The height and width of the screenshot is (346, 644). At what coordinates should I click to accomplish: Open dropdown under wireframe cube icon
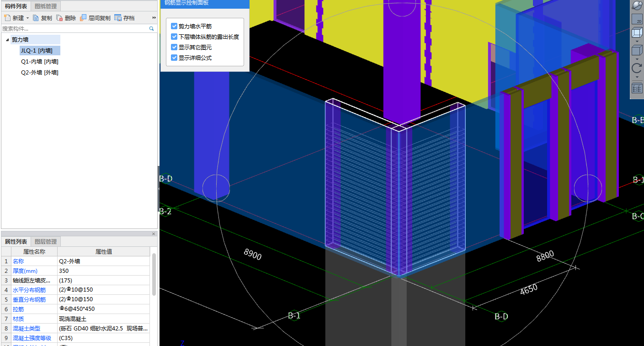(637, 42)
